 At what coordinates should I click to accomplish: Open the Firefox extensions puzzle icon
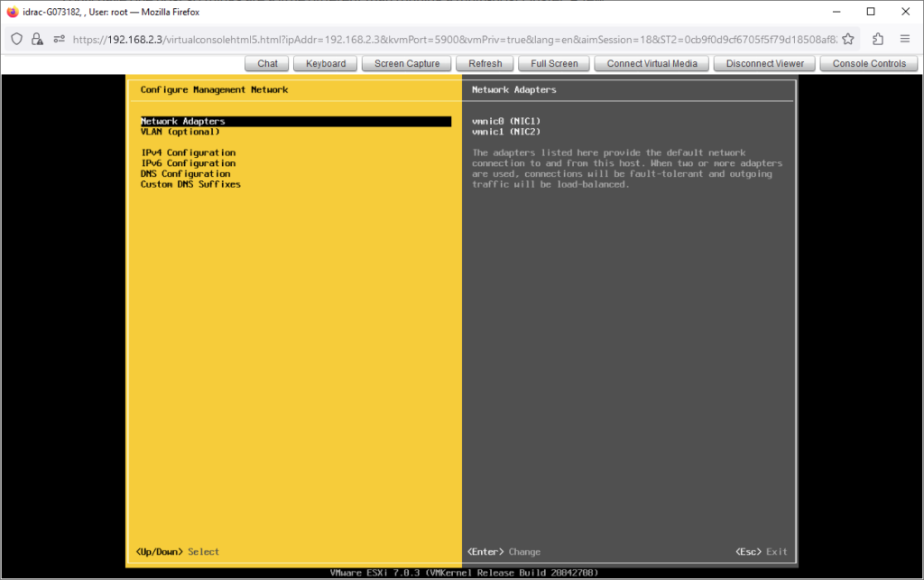[878, 39]
